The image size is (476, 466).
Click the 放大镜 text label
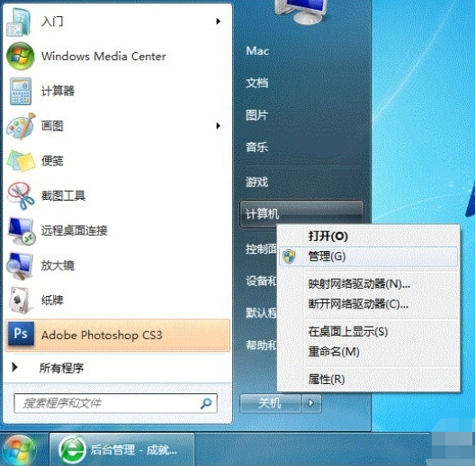58,265
